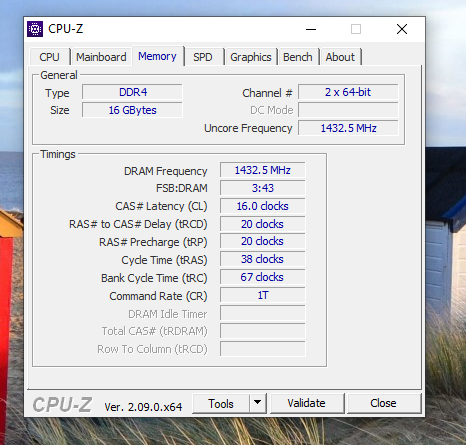Image resolution: width=466 pixels, height=445 pixels.
Task: Click the Ver. 2.09.0.x64 version text
Action: [143, 407]
